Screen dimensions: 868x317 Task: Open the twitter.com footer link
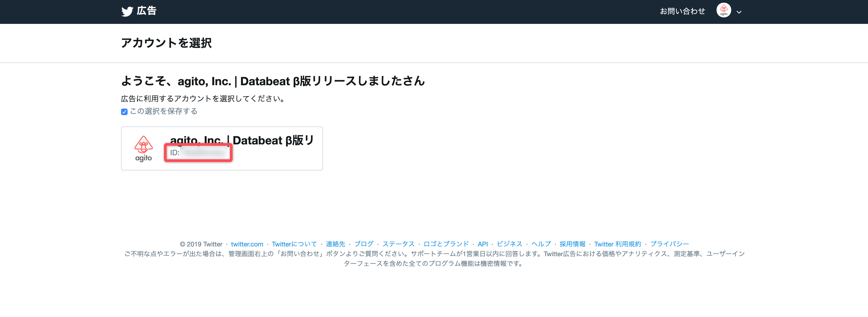coord(247,244)
